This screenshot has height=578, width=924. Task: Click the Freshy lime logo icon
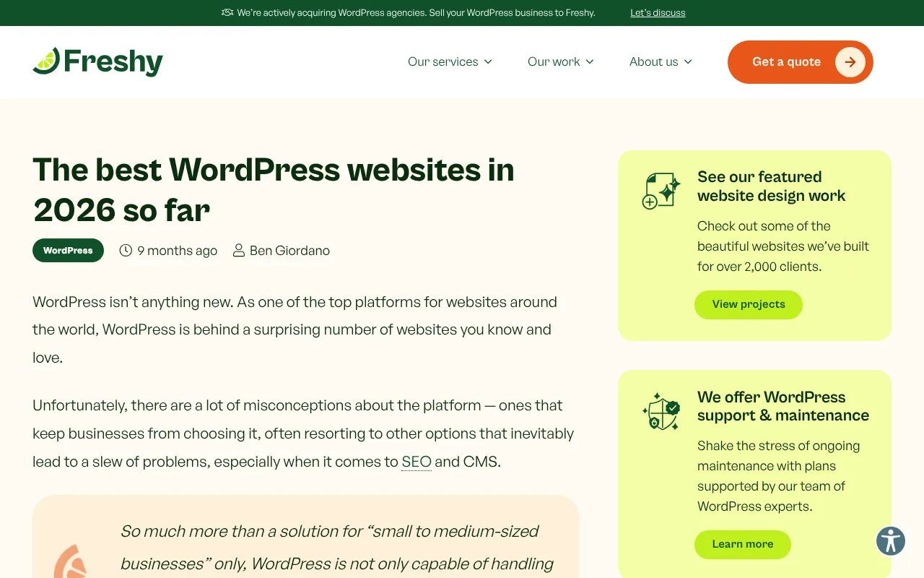click(x=46, y=61)
